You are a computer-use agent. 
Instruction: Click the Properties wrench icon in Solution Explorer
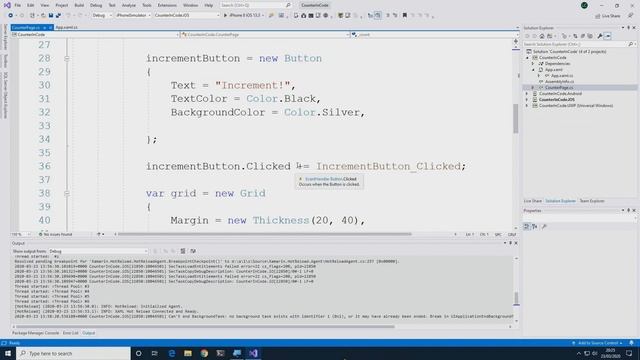coord(600,36)
